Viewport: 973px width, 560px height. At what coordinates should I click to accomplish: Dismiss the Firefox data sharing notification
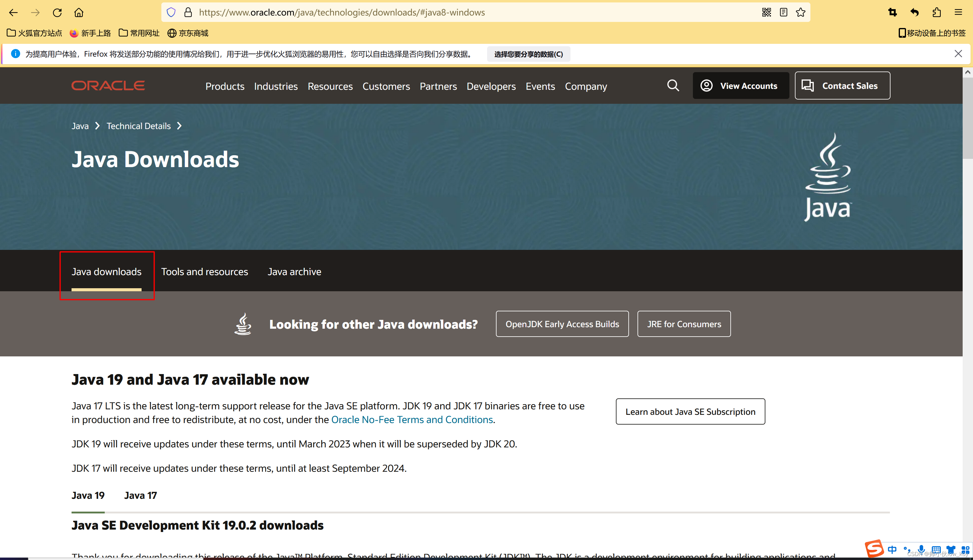[x=958, y=54]
